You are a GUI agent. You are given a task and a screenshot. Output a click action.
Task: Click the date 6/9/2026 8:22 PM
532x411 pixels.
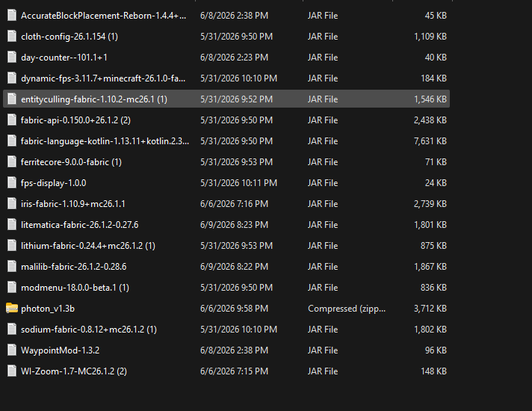[x=234, y=267]
